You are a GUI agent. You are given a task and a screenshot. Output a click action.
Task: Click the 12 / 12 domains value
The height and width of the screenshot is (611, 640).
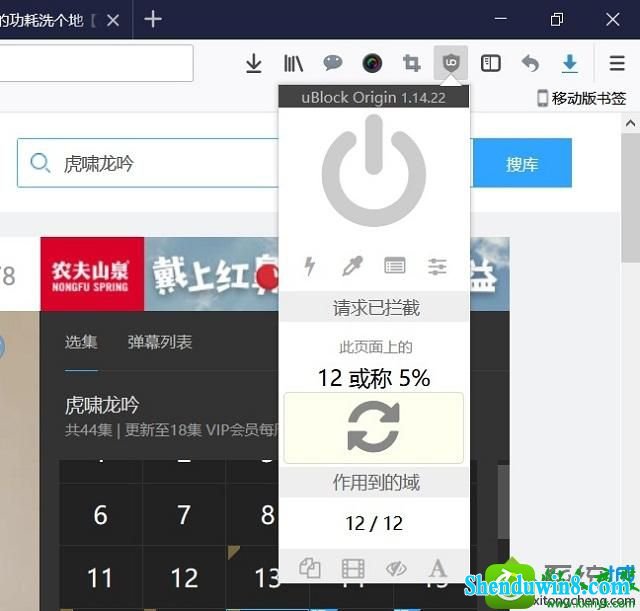click(374, 523)
